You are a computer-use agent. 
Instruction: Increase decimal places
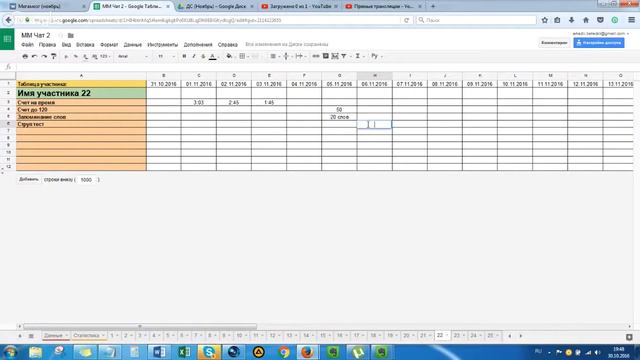(94, 56)
